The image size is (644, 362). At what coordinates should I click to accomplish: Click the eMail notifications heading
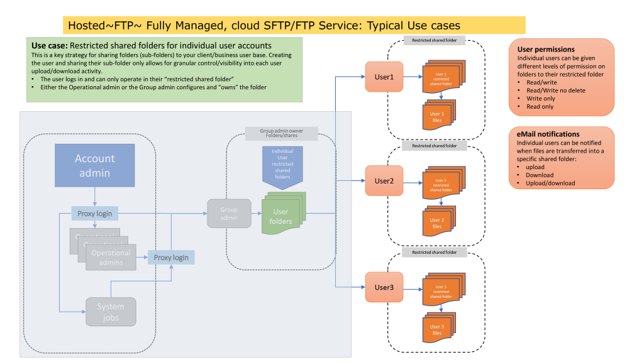548,134
